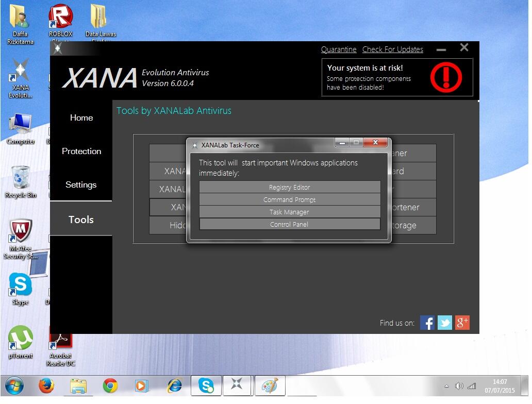Image resolution: width=532 pixels, height=404 pixels.
Task: Open the Quarantine link
Action: pos(339,49)
